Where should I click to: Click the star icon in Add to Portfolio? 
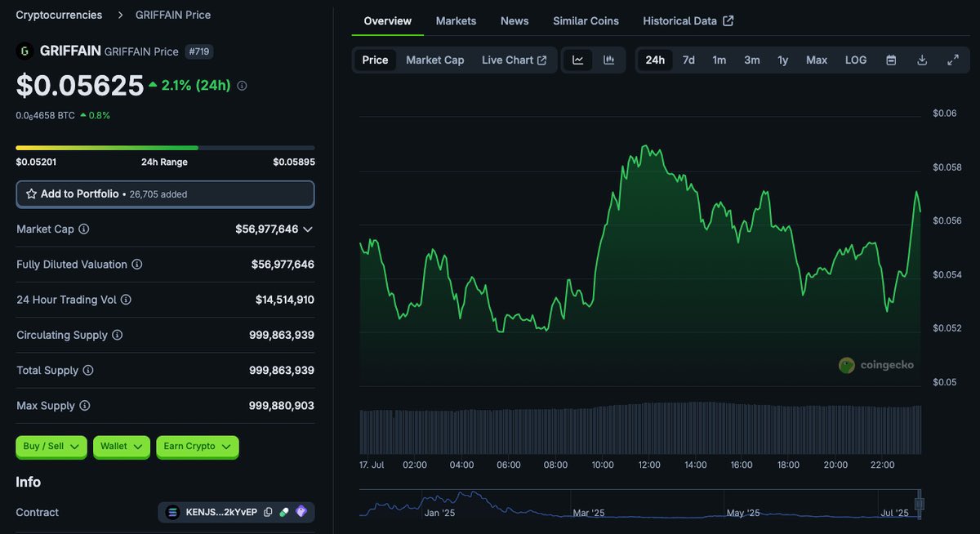tap(31, 194)
